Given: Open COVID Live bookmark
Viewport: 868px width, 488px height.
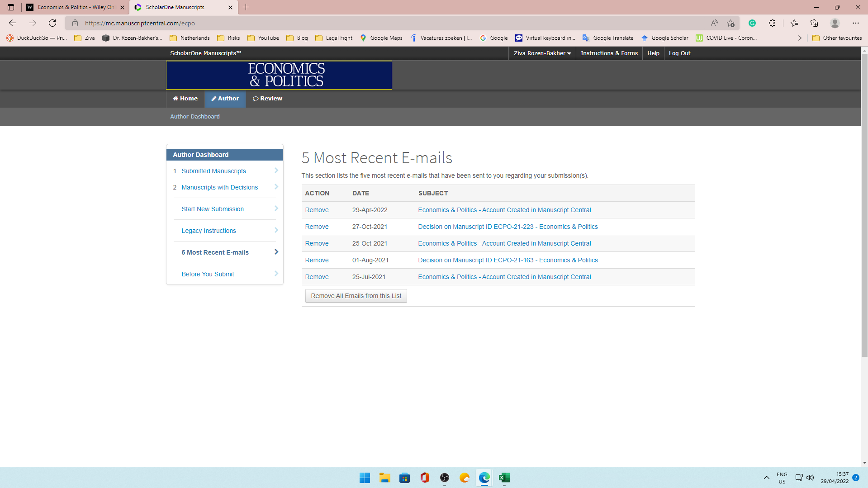Looking at the screenshot, I should 726,38.
